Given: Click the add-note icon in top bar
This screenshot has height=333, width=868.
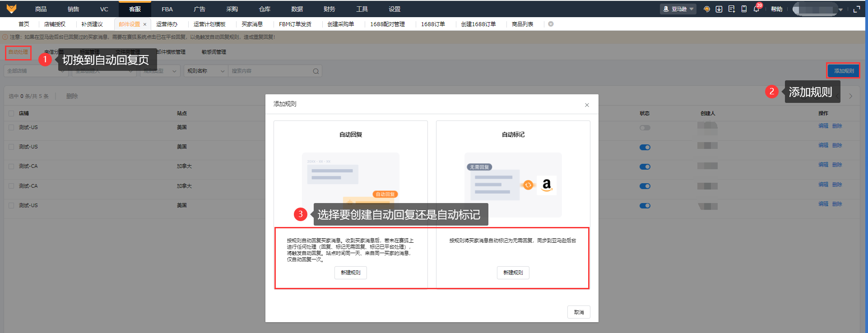Looking at the screenshot, I should [732, 9].
